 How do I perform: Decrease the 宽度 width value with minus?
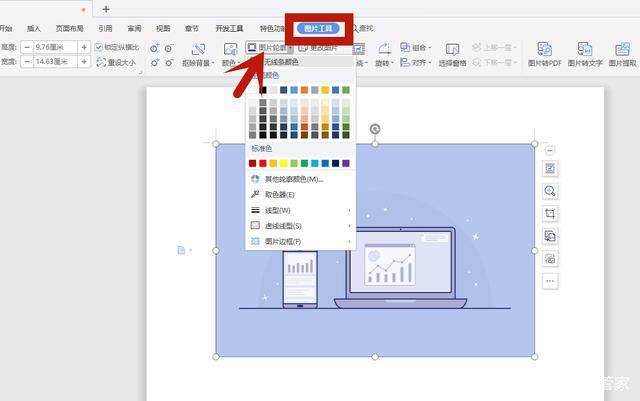[27, 62]
